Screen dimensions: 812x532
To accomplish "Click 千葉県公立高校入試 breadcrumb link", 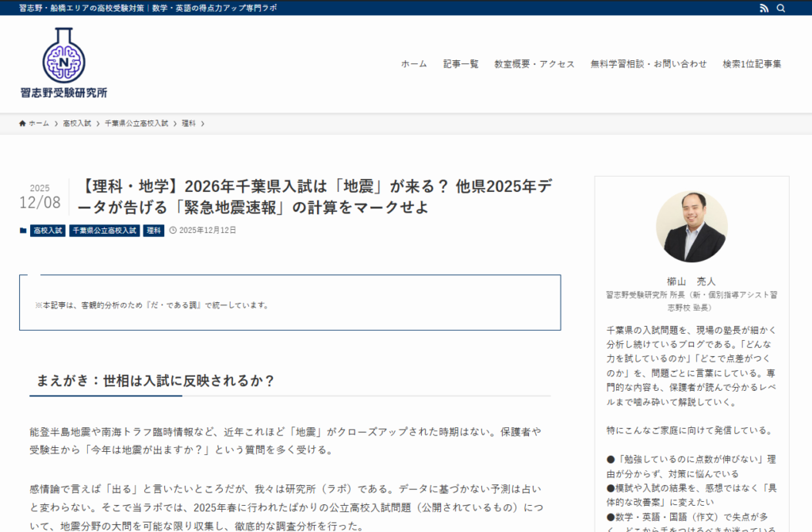I will point(136,124).
